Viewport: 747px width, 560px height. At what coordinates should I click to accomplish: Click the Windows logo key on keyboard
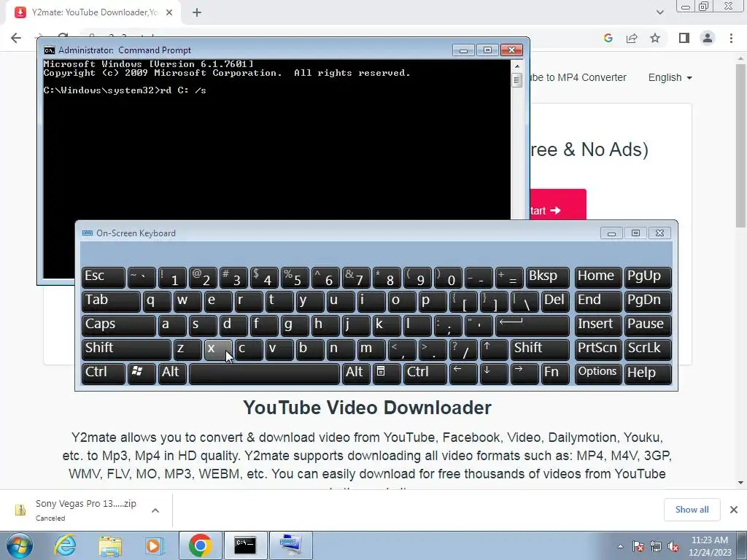[x=141, y=373]
